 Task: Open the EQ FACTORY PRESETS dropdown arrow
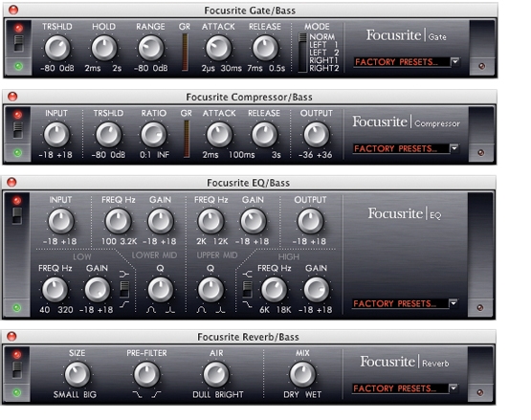[x=453, y=303]
